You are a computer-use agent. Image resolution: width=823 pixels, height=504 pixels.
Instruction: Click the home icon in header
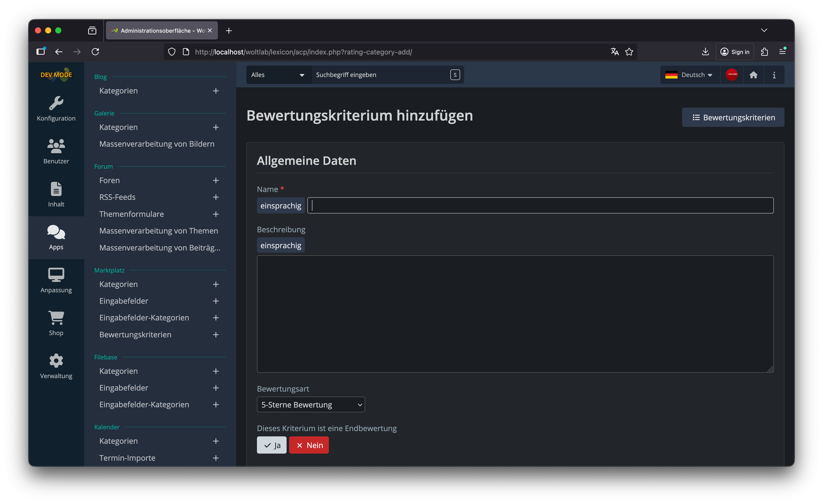pos(753,75)
